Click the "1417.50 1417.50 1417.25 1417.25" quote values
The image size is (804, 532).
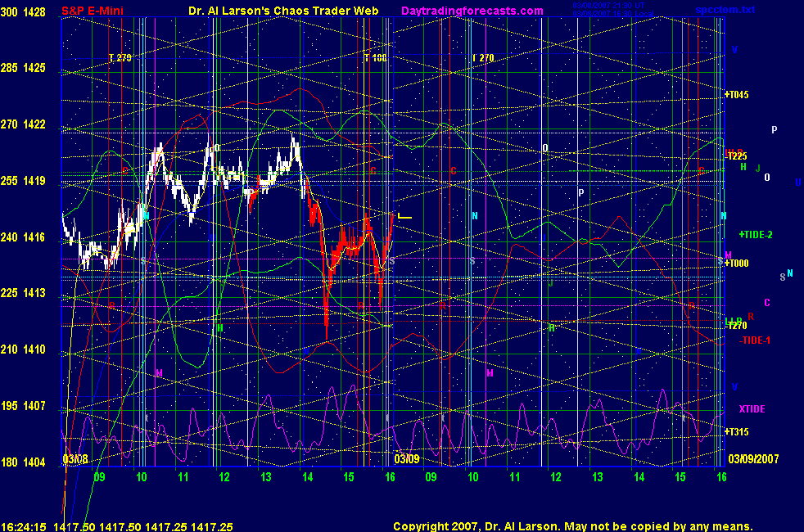click(143, 527)
